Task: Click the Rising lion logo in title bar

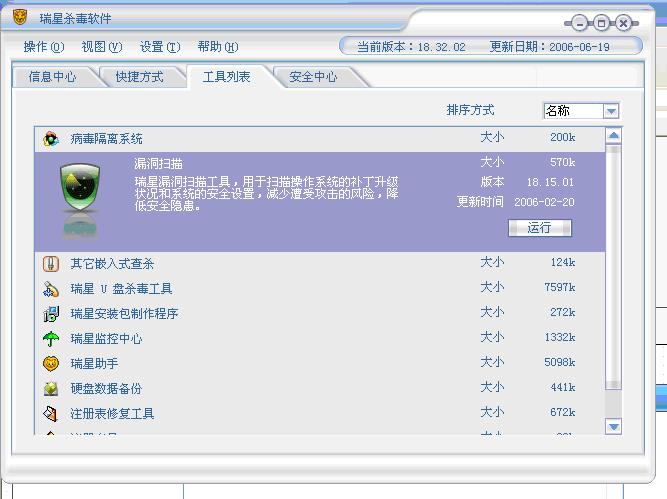Action: 20,17
